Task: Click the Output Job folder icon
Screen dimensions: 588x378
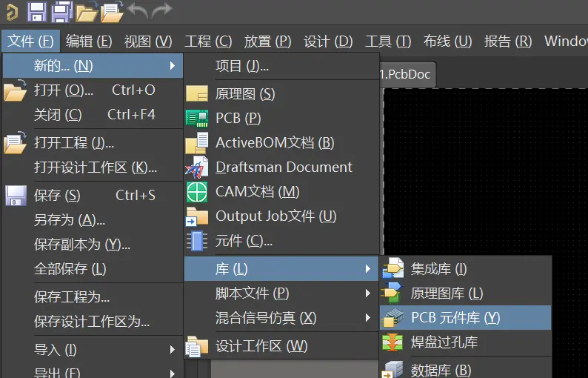Action: pyautogui.click(x=197, y=216)
